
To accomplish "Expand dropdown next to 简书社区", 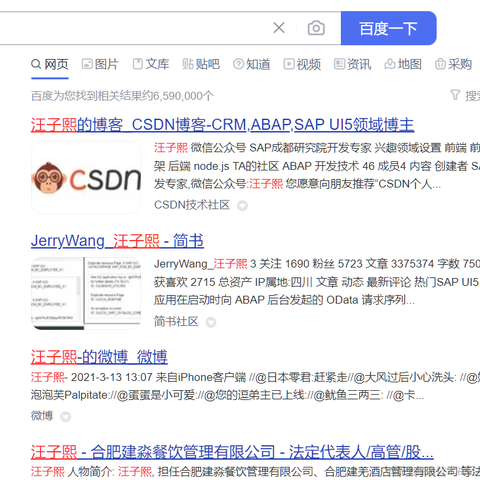I will click(211, 322).
